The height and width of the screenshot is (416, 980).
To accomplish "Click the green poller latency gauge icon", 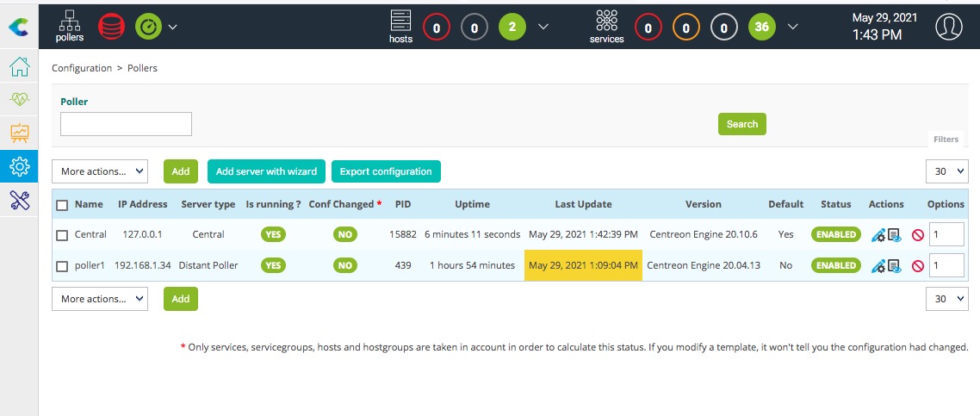I will (x=147, y=27).
